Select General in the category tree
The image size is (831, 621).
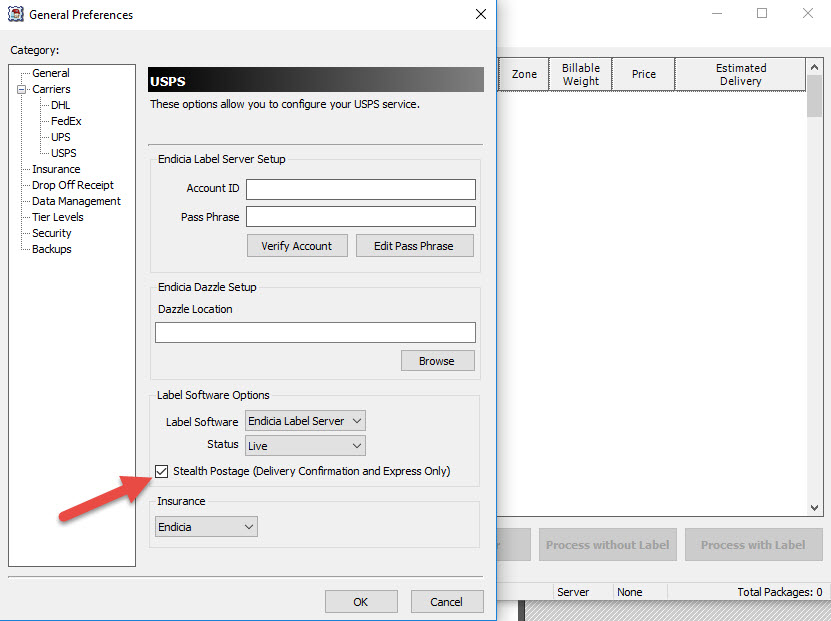51,73
